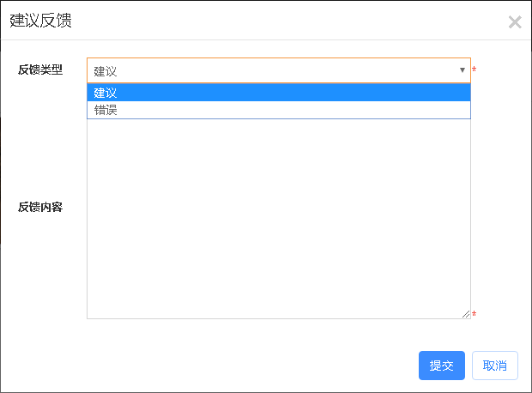The height and width of the screenshot is (393, 532).
Task: Submit feedback with the 提交 button
Action: [442, 366]
